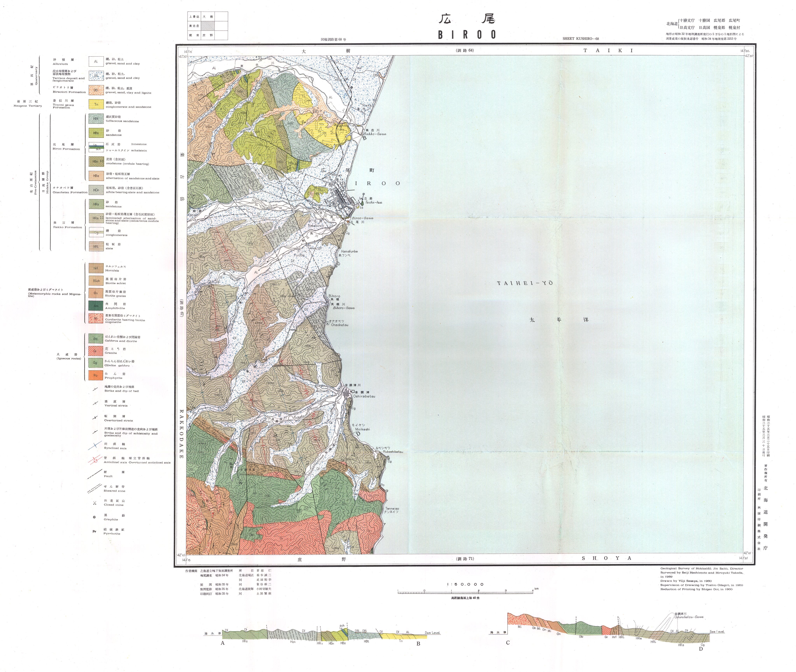Click the yellow Tn Toyoni gawa swatch
796x672 pixels.
point(96,104)
